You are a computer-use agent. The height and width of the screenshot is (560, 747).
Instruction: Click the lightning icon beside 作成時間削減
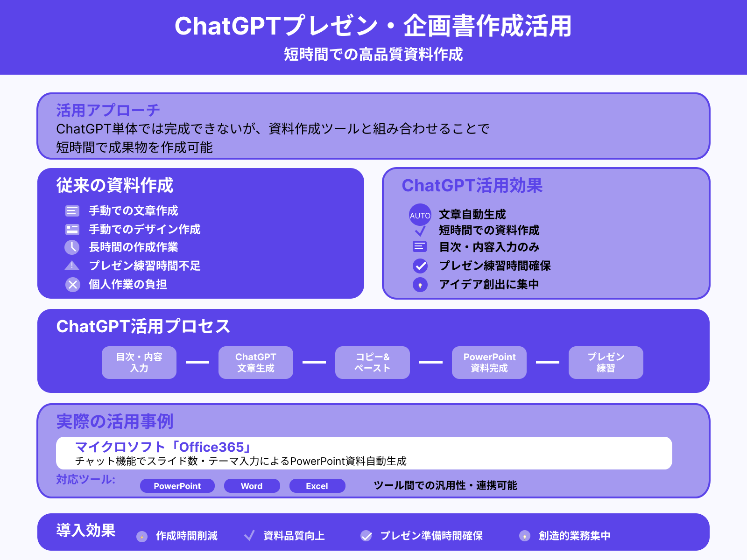(142, 536)
